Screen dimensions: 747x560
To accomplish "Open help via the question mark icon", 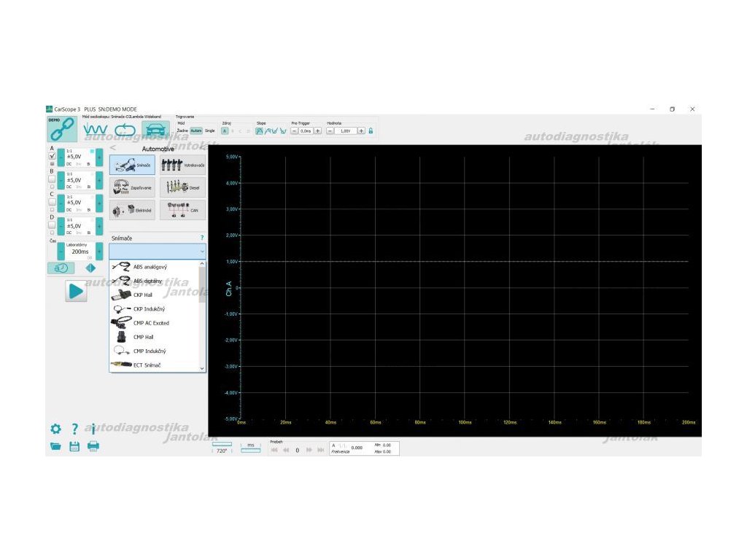I will [75, 429].
